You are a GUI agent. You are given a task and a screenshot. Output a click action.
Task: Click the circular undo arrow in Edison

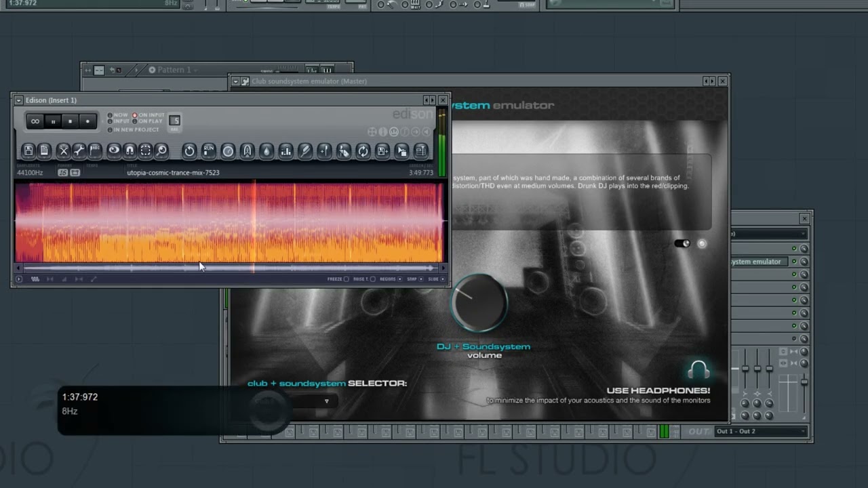coord(189,150)
